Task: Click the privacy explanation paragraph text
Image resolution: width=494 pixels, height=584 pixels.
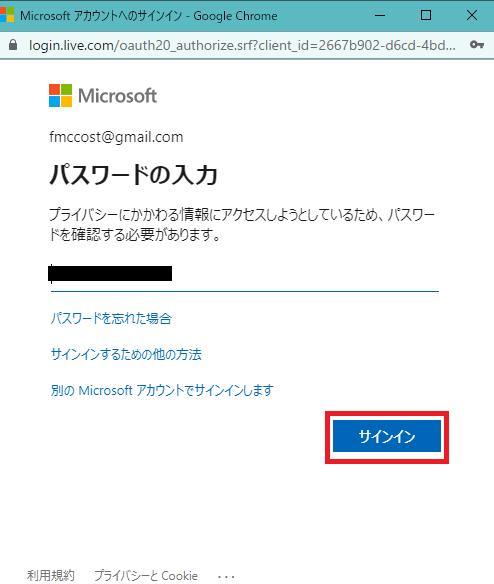Action: pyautogui.click(x=242, y=225)
